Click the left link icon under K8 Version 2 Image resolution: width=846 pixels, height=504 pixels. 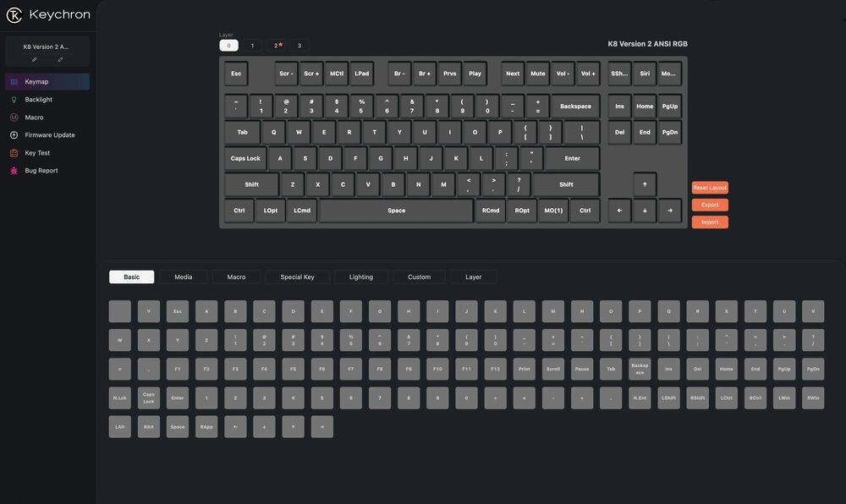35,59
